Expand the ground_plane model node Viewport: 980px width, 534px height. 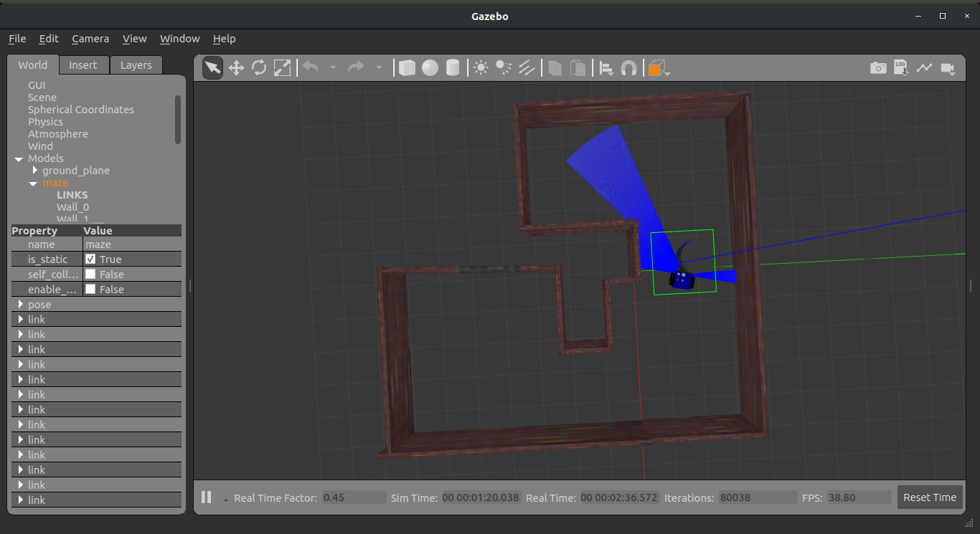point(34,171)
